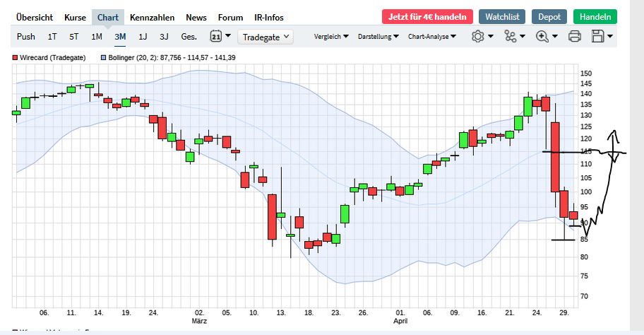The height and width of the screenshot is (335, 644).
Task: Open chart settings gear icon
Action: point(478,36)
